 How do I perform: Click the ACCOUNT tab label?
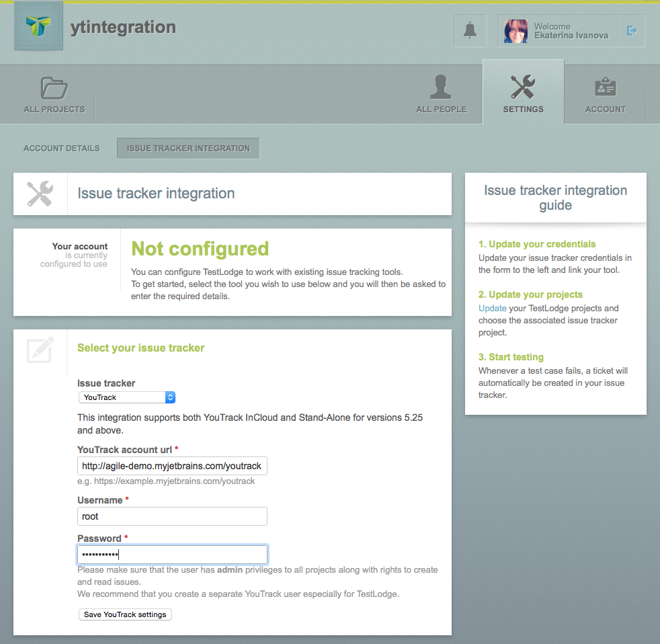click(606, 110)
